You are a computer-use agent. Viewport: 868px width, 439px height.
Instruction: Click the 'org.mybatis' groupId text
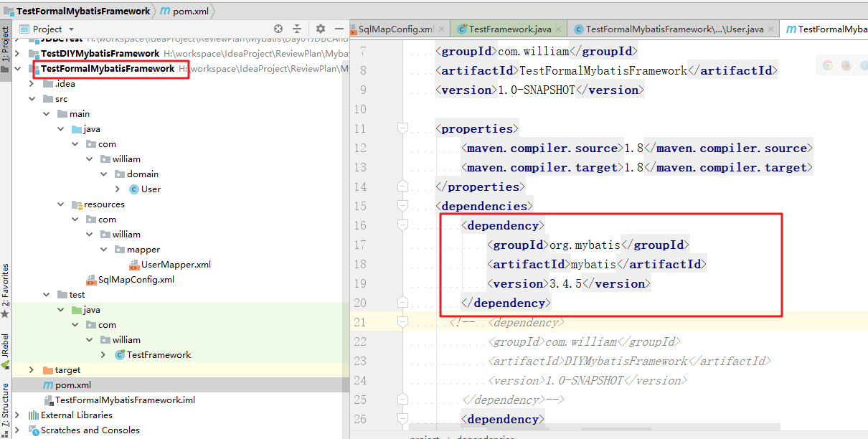585,245
